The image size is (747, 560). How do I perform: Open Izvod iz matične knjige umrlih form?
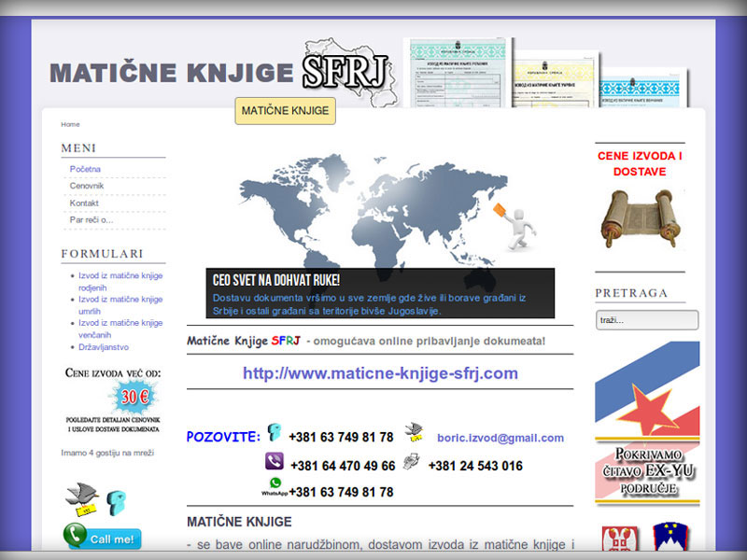[x=120, y=305]
